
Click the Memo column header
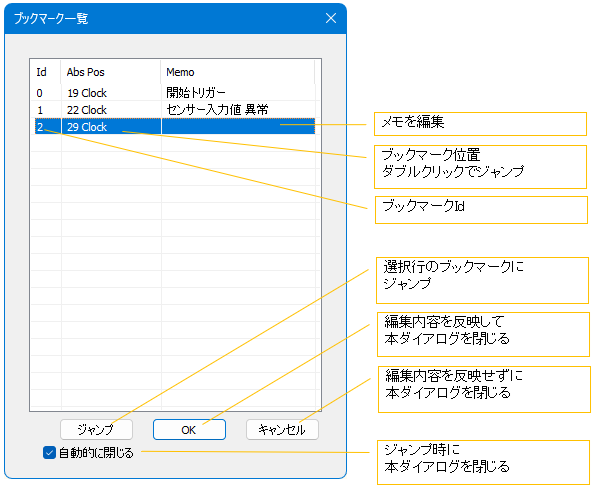(x=238, y=72)
